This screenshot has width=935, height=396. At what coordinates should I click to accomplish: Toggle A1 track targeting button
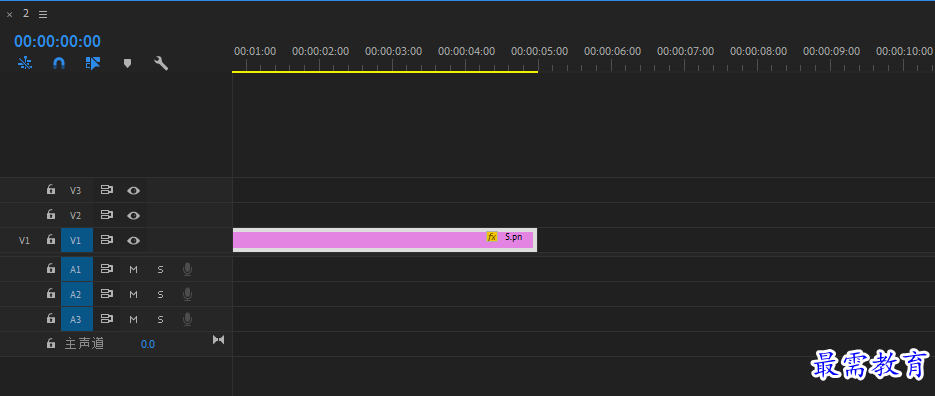pos(77,269)
